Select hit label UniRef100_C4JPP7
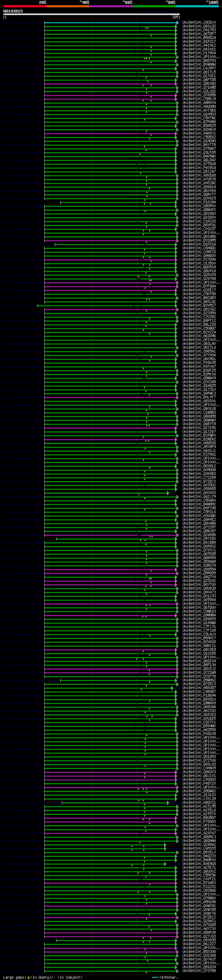Image resolution: width=222 pixels, height=980 pixels. 199,68
